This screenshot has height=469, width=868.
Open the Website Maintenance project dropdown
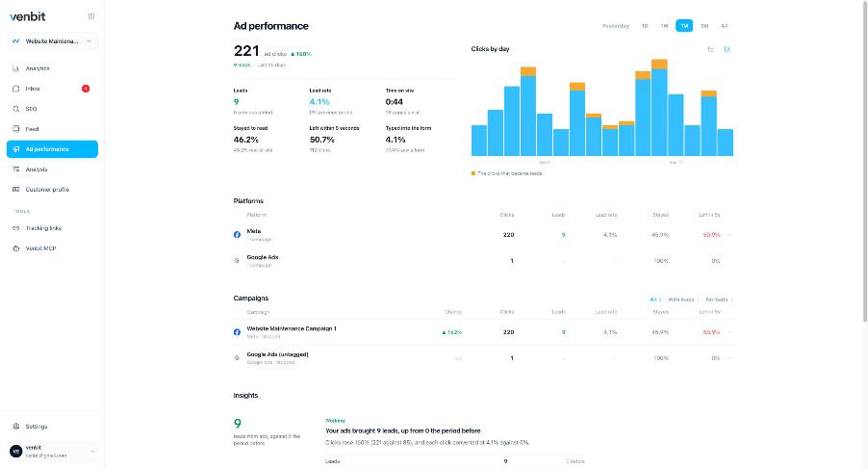pos(52,41)
